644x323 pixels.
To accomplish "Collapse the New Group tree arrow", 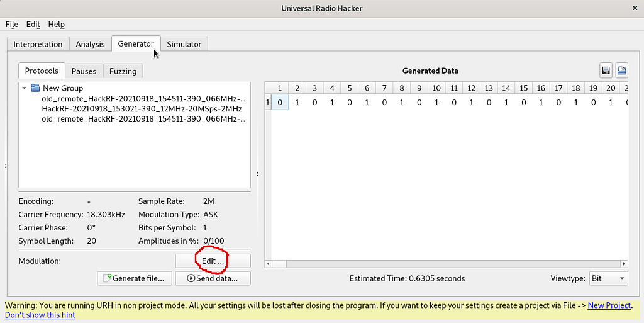I will 25,88.
